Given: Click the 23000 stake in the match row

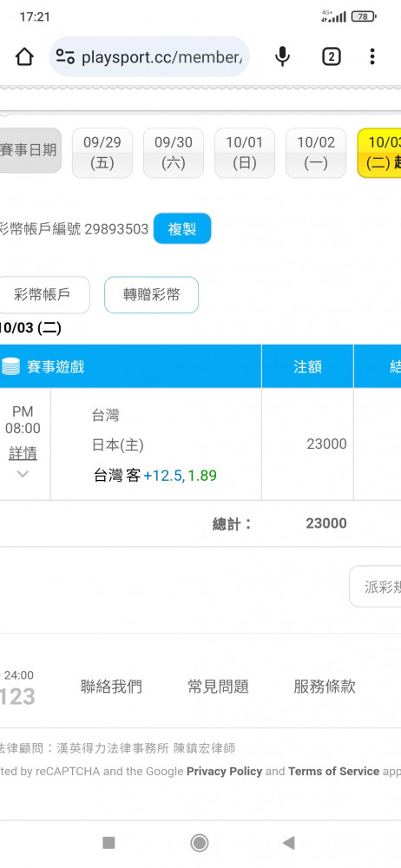Looking at the screenshot, I should [x=326, y=444].
